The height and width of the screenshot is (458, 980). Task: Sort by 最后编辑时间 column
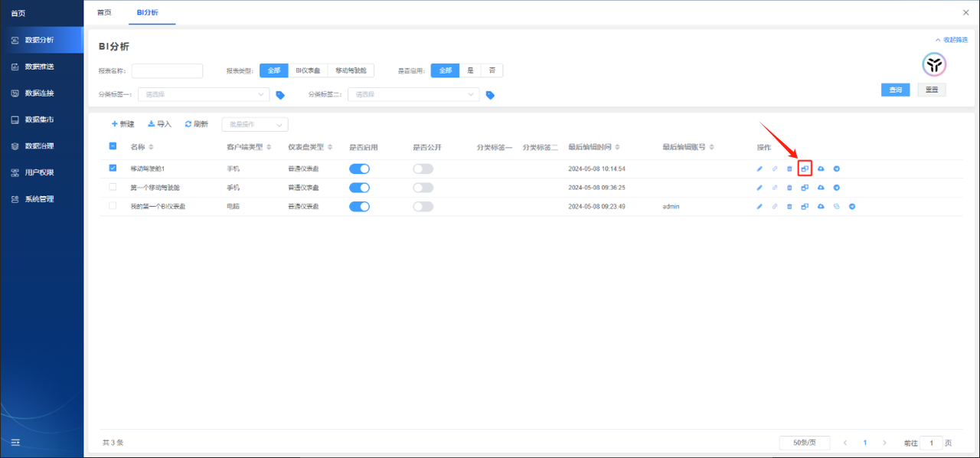coord(617,147)
